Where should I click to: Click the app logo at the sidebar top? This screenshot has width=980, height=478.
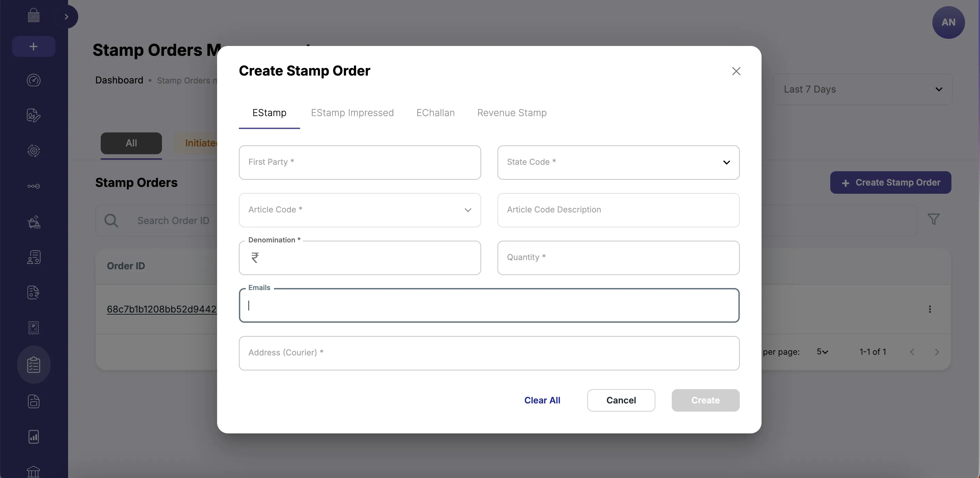(x=33, y=16)
